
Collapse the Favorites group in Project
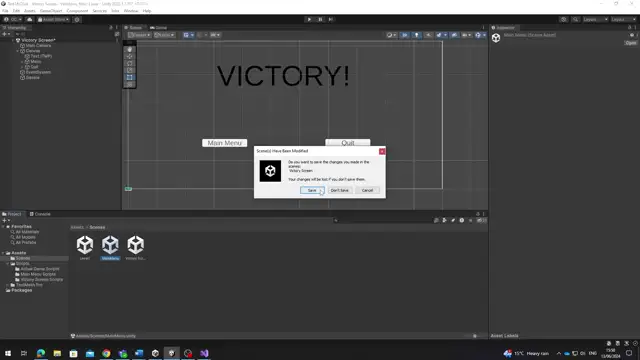point(4,227)
